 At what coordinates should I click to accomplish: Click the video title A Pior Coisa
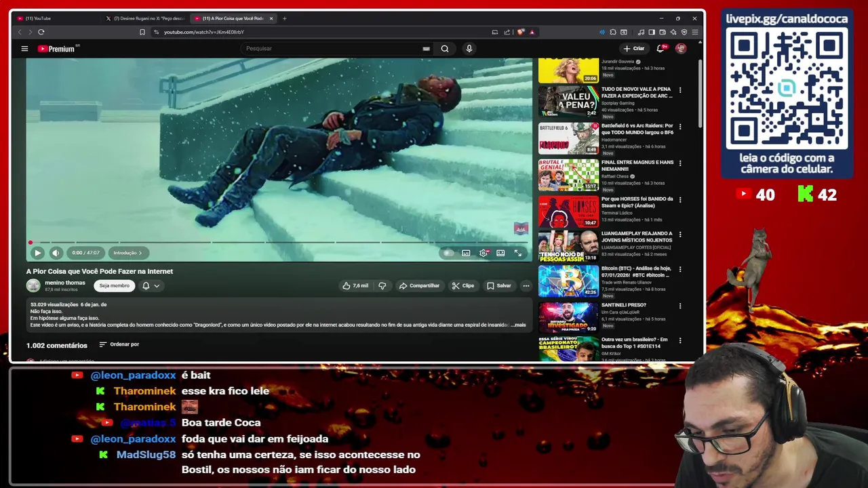[x=100, y=271]
